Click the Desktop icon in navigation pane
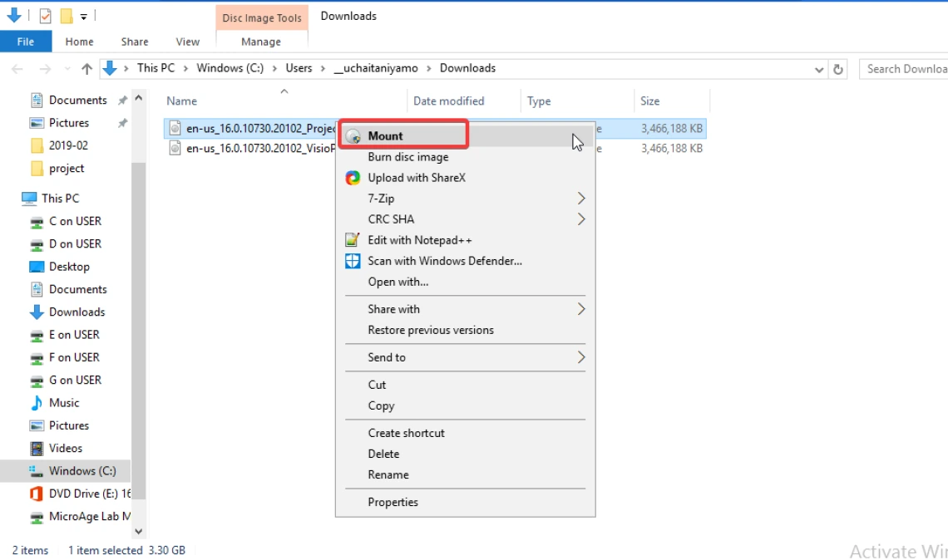948x560 pixels. pos(37,267)
